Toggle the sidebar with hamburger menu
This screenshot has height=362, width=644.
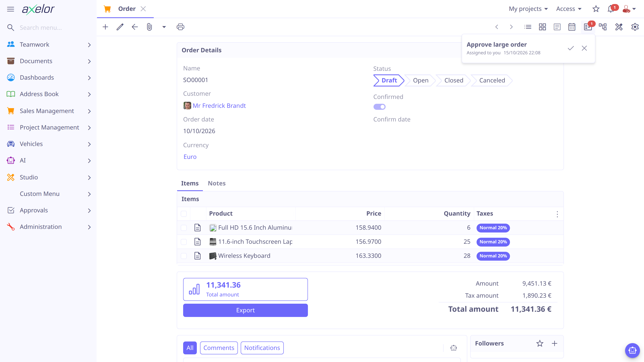[10, 9]
